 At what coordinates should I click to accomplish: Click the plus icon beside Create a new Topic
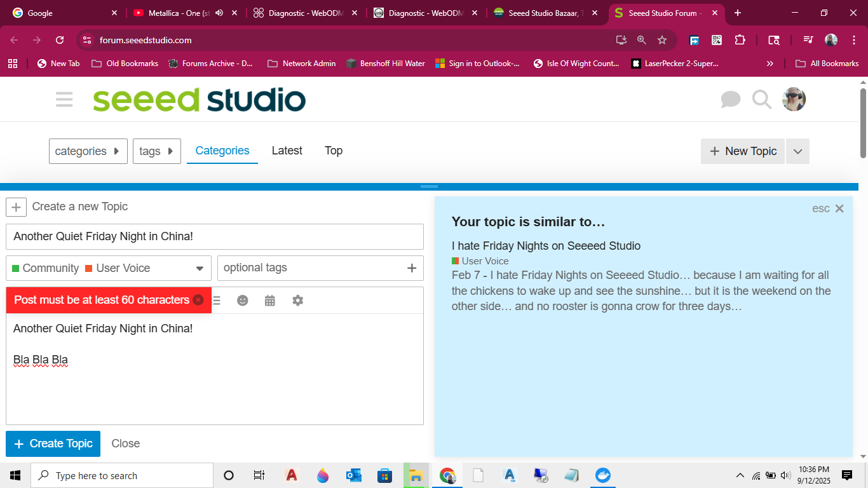click(x=16, y=207)
